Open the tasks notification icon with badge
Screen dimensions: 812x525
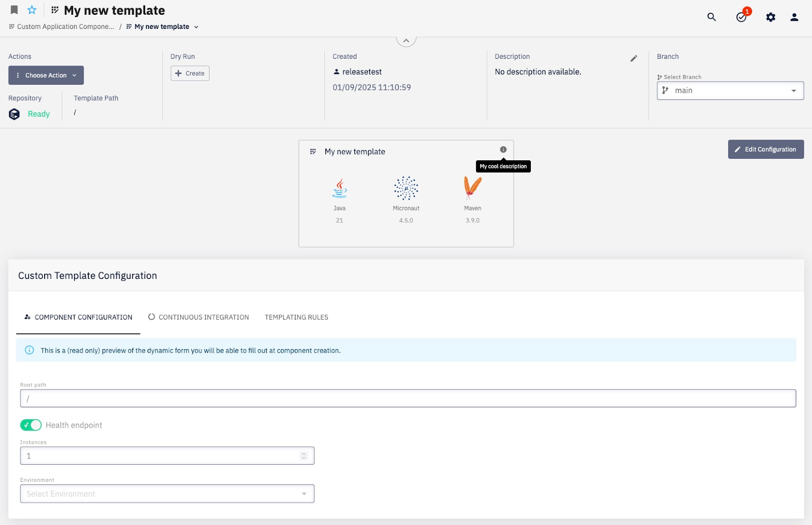[741, 17]
